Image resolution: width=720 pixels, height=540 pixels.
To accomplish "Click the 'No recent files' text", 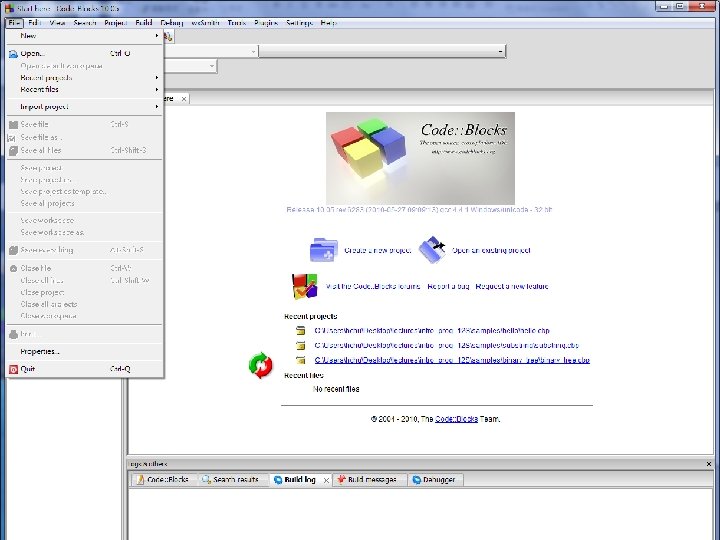I will 336,389.
